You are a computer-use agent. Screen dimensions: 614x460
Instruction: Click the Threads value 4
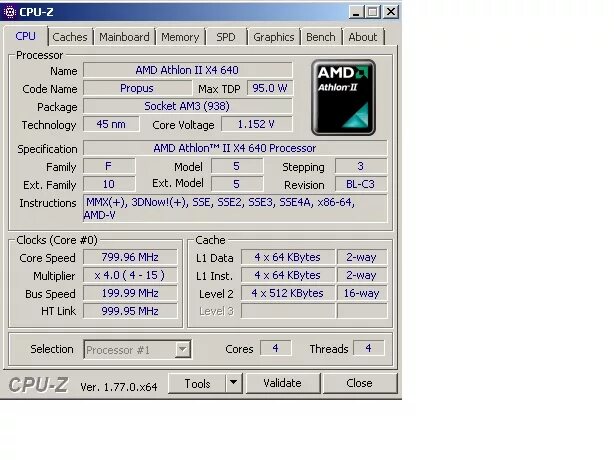point(368,348)
